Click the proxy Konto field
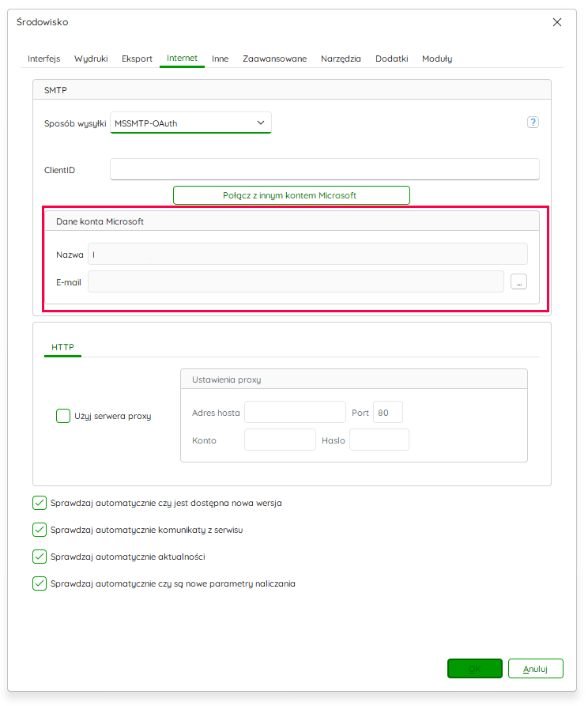Screen dimensions: 588x706 click(280, 440)
